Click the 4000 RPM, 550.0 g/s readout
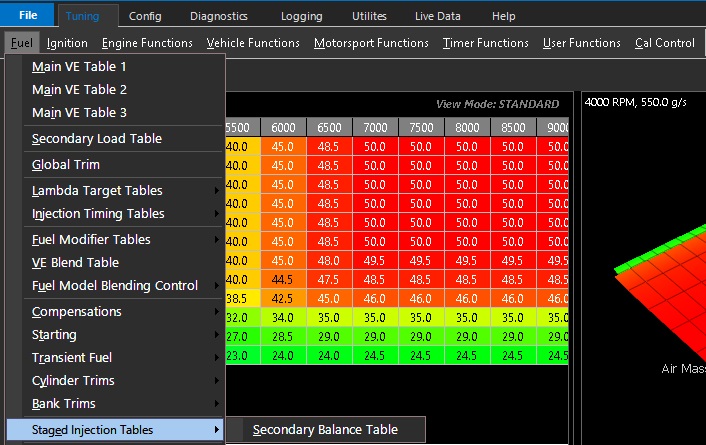Viewport: 706px width, 445px height. pyautogui.click(x=635, y=102)
